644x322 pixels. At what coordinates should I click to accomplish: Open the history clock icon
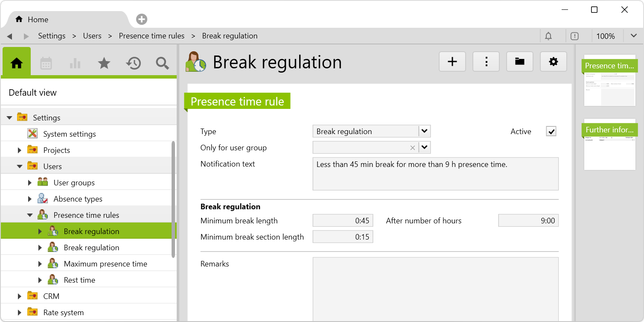[133, 63]
